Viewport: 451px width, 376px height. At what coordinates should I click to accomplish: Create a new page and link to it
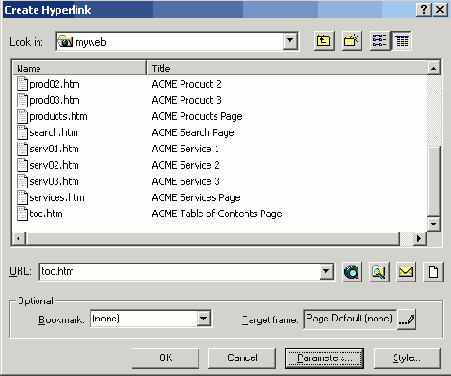pyautogui.click(x=433, y=272)
